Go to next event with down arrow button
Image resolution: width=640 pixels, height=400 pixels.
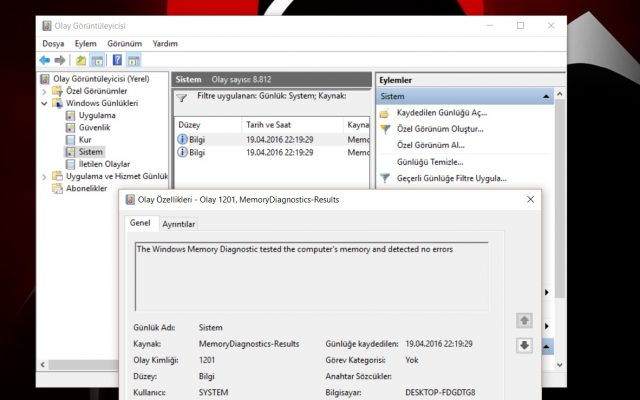click(x=524, y=345)
